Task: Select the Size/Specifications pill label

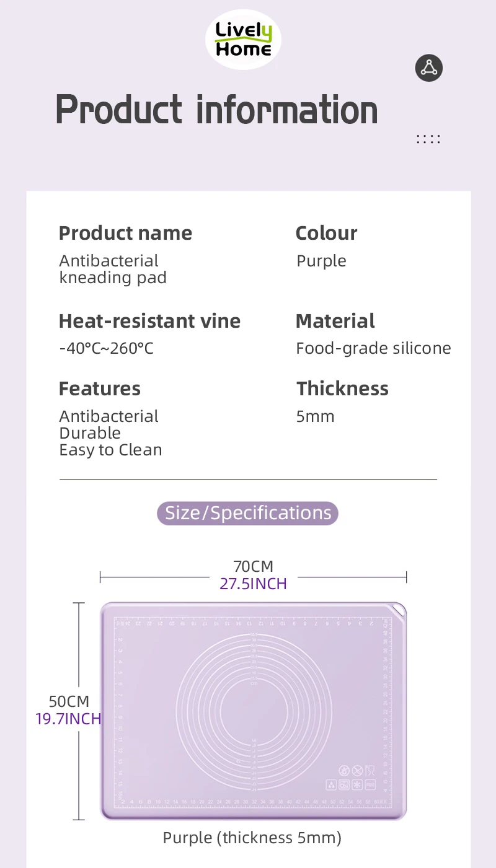Action: tap(247, 513)
